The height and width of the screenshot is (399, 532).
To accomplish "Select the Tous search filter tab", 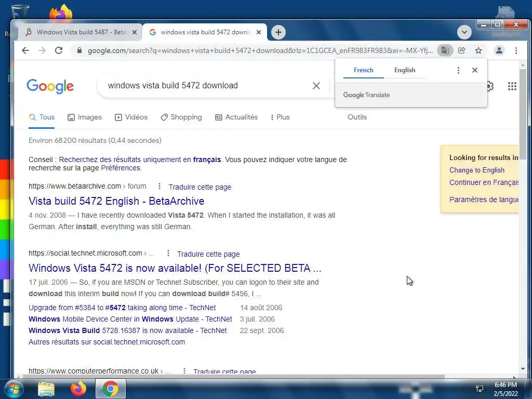I will click(x=42, y=117).
